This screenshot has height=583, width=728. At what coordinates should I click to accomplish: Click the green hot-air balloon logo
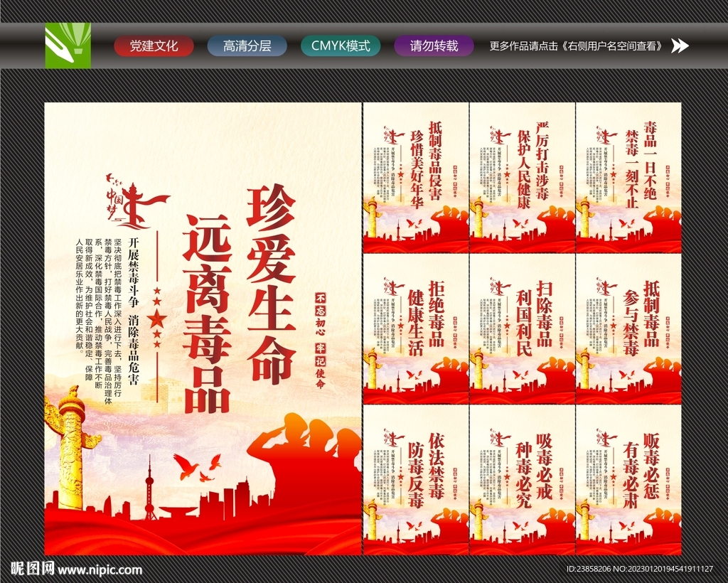coord(68,46)
